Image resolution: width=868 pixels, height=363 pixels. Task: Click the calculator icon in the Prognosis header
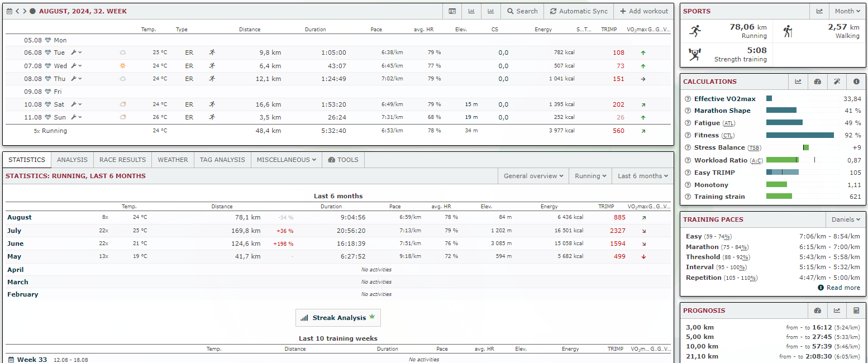(x=856, y=311)
